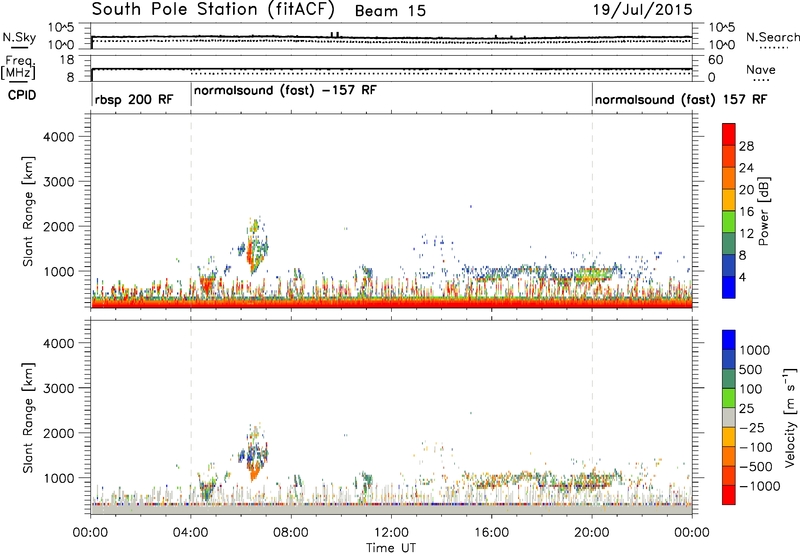
Task: Click the '60' Nave axis tick
Action: (x=715, y=60)
